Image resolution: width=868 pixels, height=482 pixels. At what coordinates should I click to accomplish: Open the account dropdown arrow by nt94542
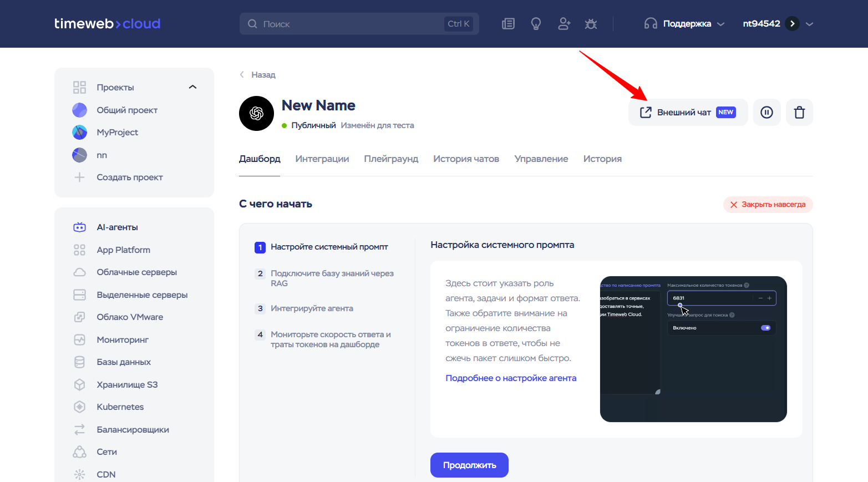coord(809,24)
